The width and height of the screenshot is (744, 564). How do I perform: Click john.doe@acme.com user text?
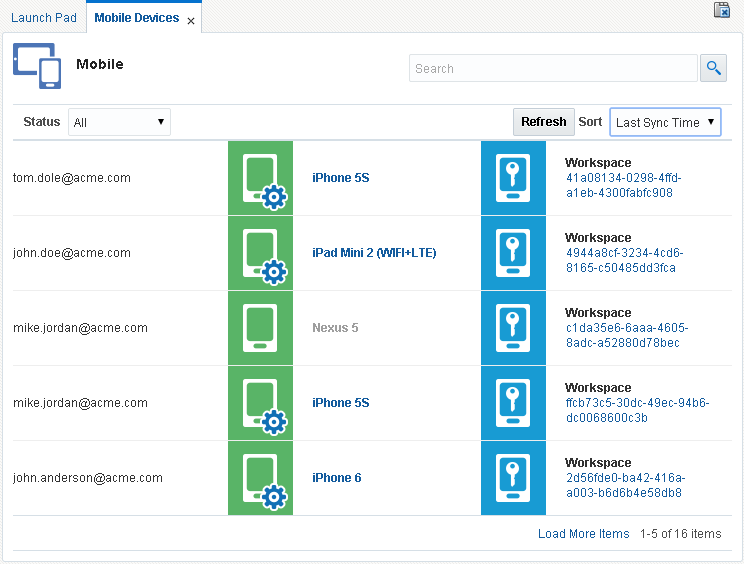(72, 253)
